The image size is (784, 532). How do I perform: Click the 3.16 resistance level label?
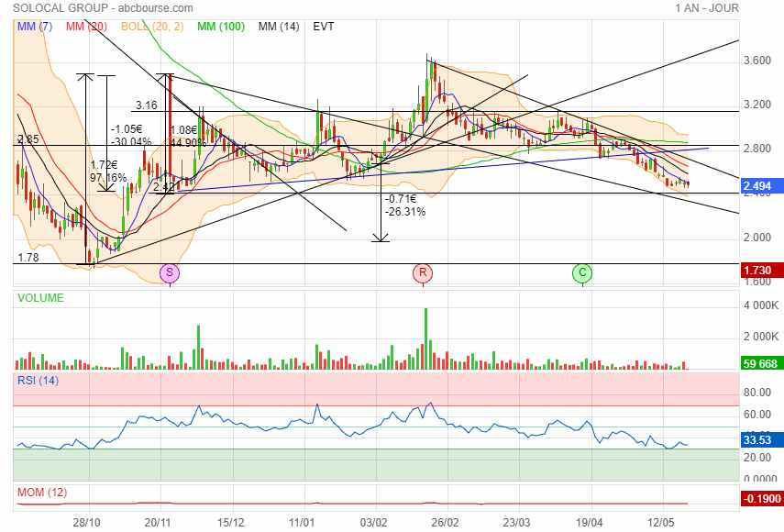147,105
